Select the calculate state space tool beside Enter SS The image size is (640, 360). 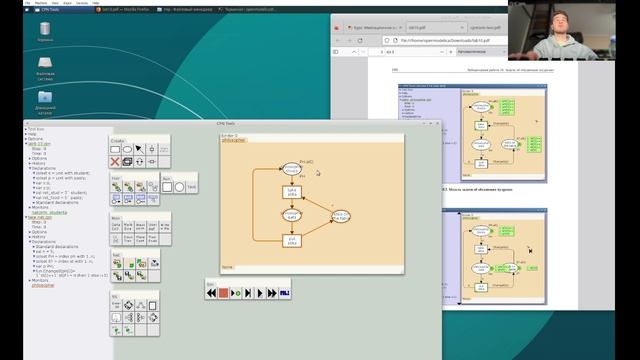pyautogui.click(x=128, y=305)
